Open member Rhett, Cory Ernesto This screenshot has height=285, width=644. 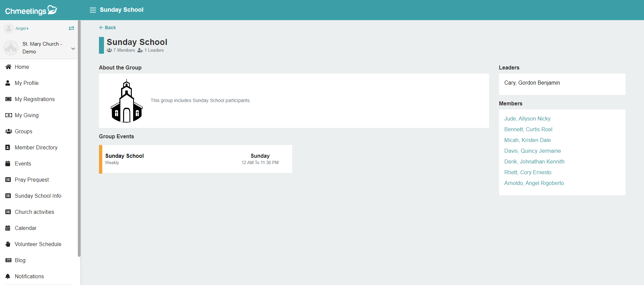[528, 172]
